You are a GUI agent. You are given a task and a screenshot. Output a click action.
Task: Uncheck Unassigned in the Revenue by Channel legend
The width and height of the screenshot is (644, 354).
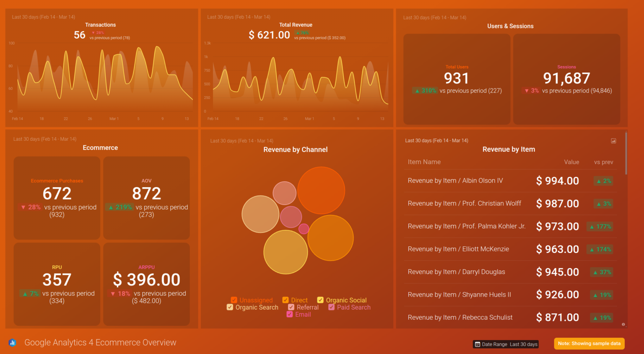pos(234,300)
